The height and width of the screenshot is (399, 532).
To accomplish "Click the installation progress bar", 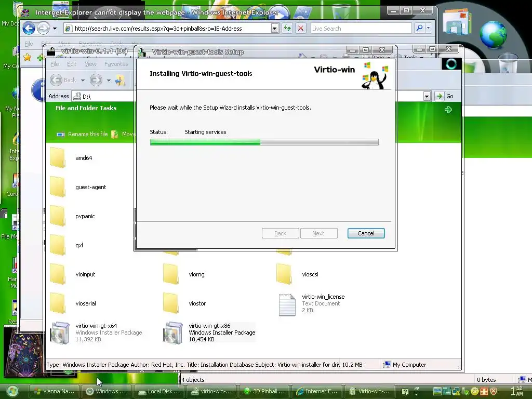I will pyautogui.click(x=264, y=142).
